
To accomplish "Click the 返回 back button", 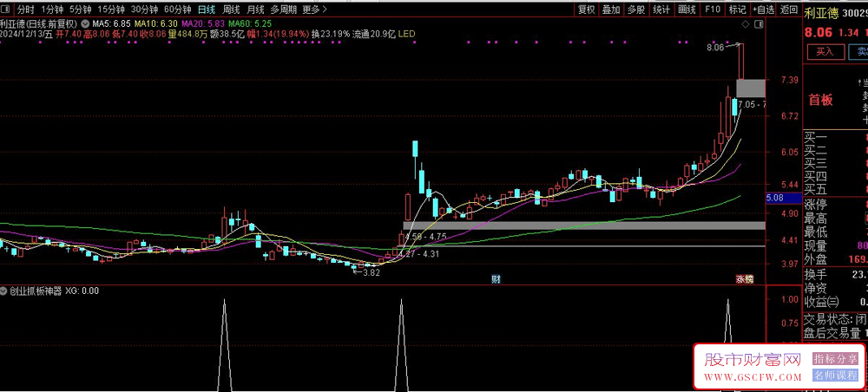I will click(x=788, y=10).
